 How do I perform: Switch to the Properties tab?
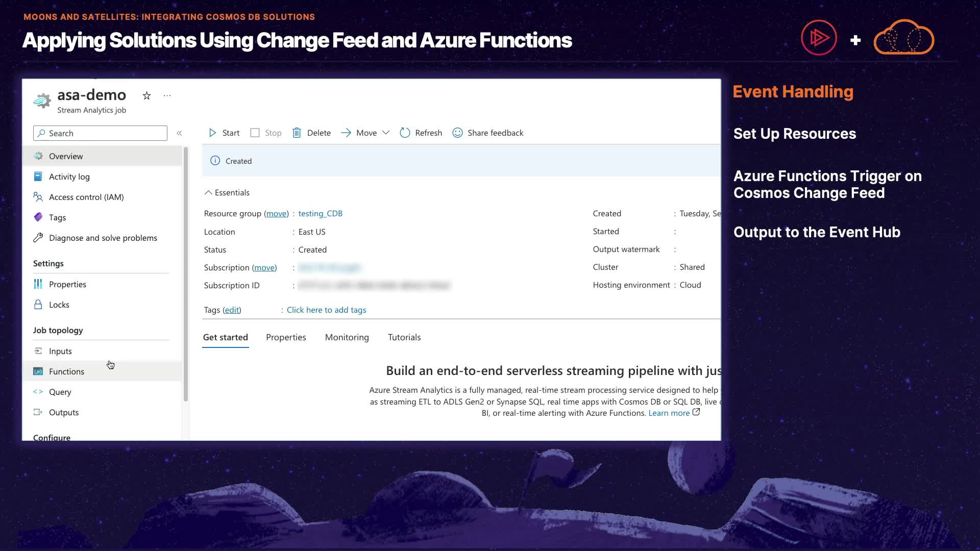(x=286, y=337)
